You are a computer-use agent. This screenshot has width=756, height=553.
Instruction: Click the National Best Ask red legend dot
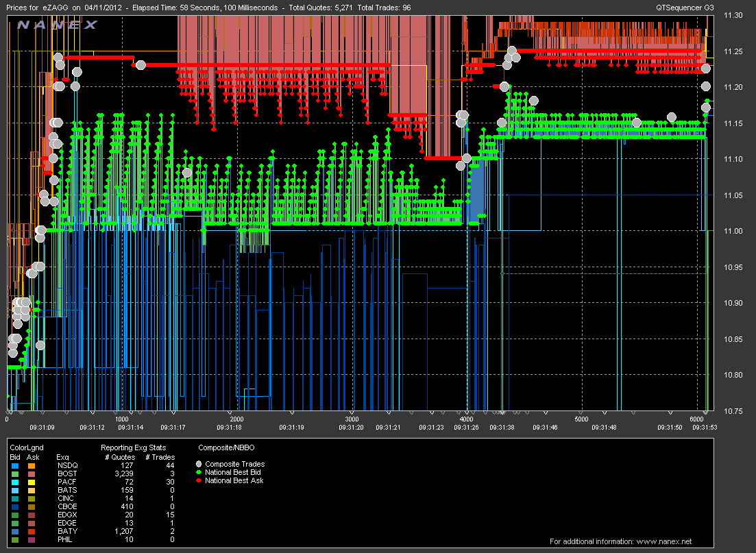[199, 480]
